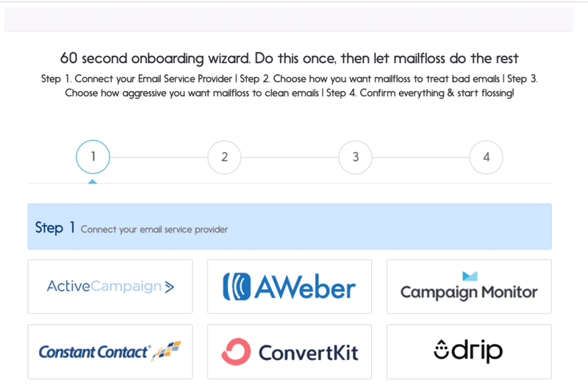
Task: Click the Constant Contact flag icon
Action: click(168, 350)
